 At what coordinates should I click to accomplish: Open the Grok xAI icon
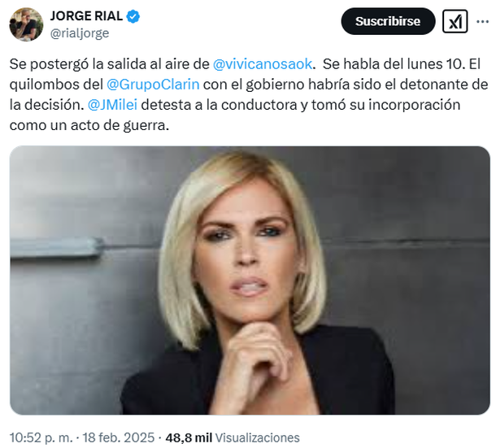pyautogui.click(x=455, y=21)
